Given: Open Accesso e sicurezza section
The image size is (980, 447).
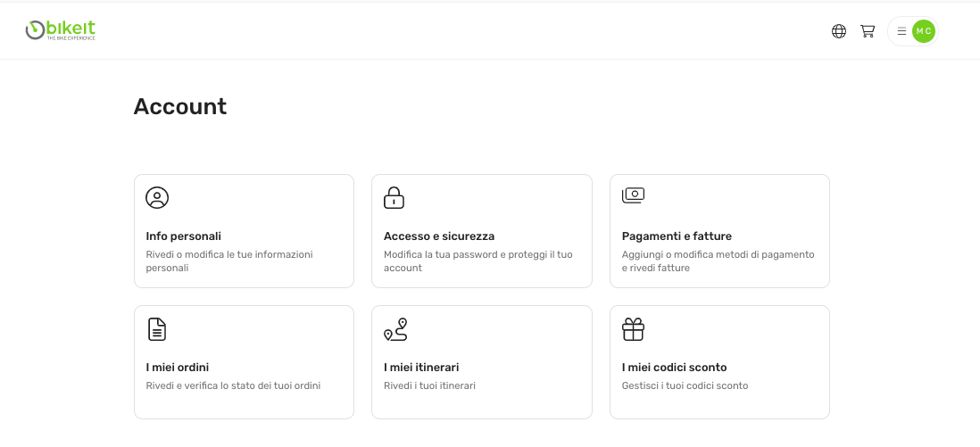Looking at the screenshot, I should (x=439, y=236).
